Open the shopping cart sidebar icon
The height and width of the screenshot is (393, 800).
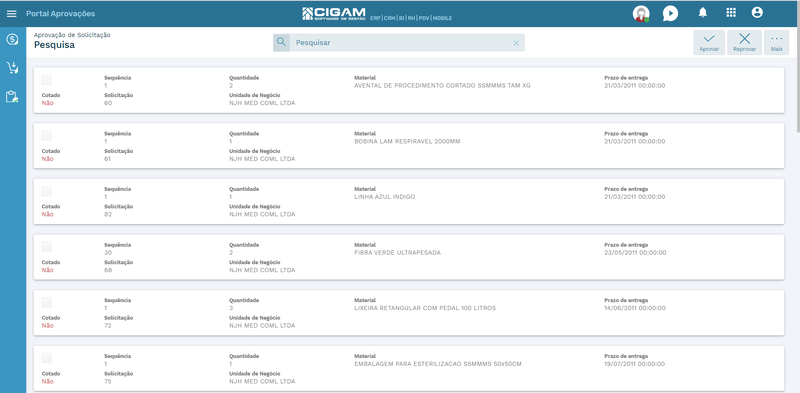[x=12, y=68]
